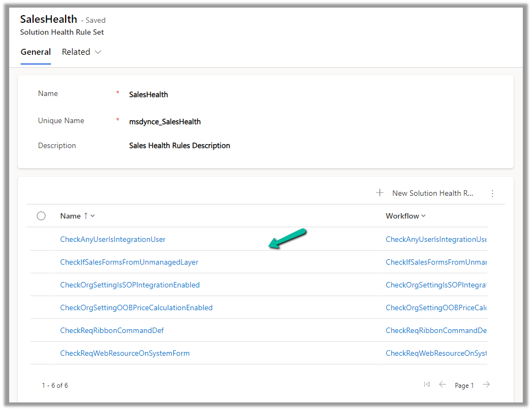Image resolution: width=532 pixels, height=410 pixels.
Task: Open CheckReqWebResourceOnSystemForm workflow link
Action: point(436,353)
